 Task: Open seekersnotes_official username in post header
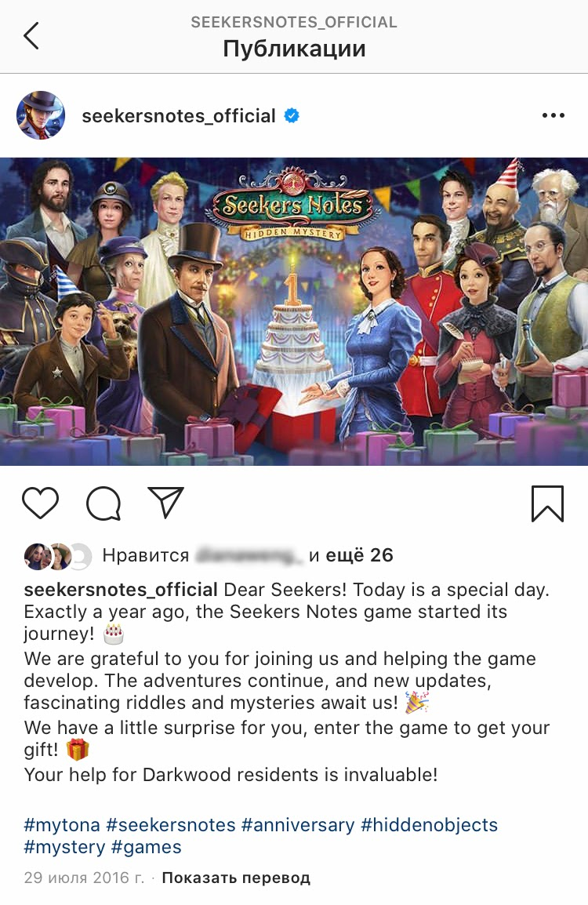point(179,116)
